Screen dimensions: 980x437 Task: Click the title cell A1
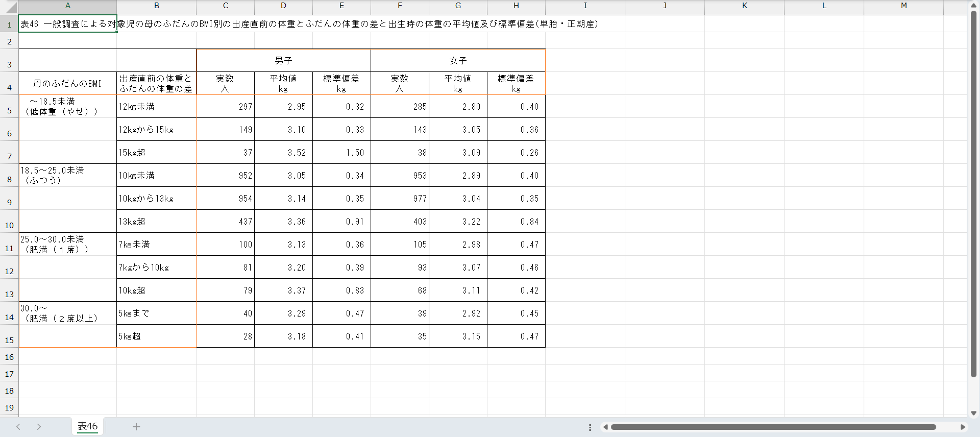click(x=67, y=24)
